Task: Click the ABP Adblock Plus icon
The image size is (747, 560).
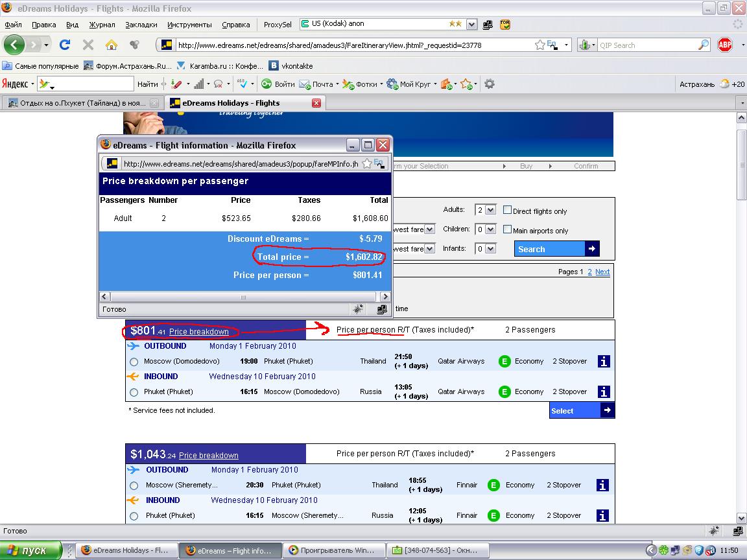Action: pos(724,45)
